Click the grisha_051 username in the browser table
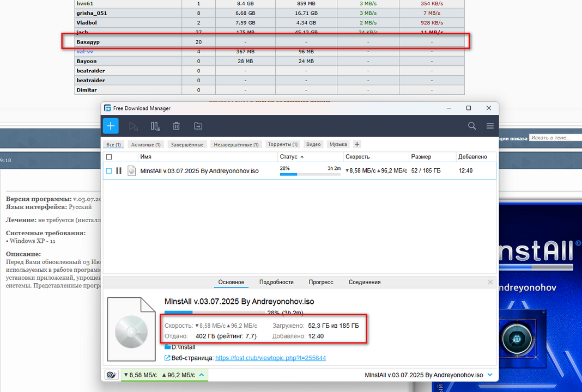Viewport: 582px width, 392px height. [92, 13]
